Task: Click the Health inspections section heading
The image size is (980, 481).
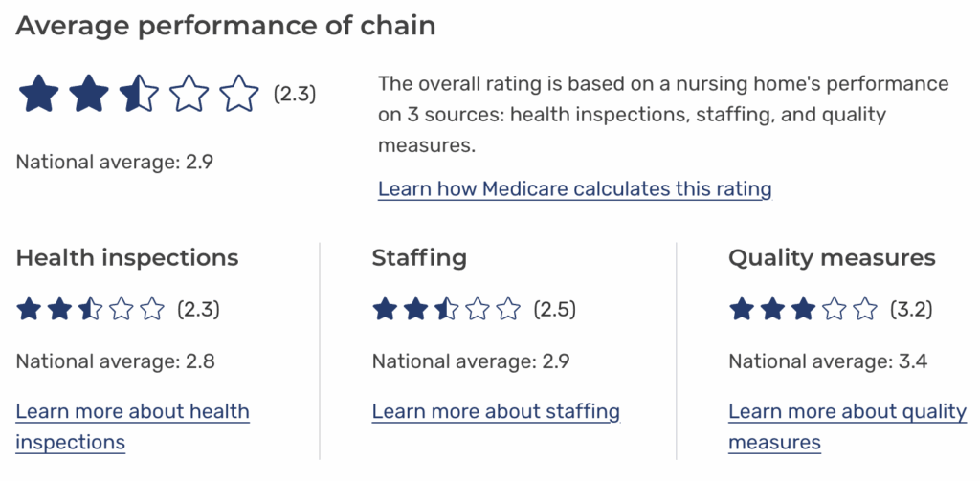Action: point(127,257)
